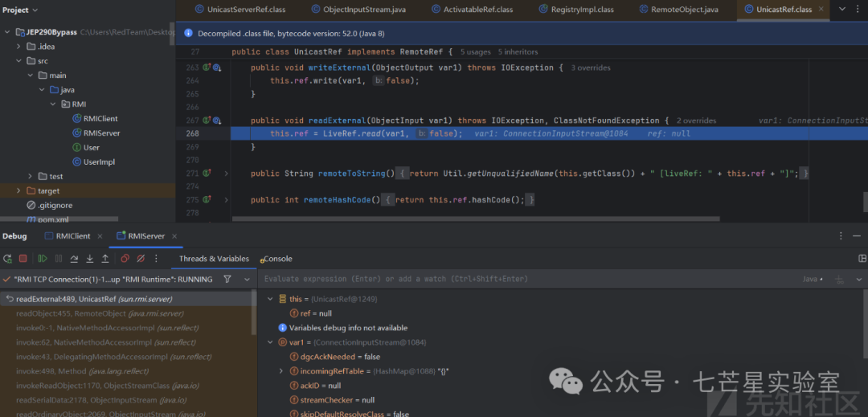The image size is (868, 417).
Task: Click the Step Into icon
Action: 90,258
